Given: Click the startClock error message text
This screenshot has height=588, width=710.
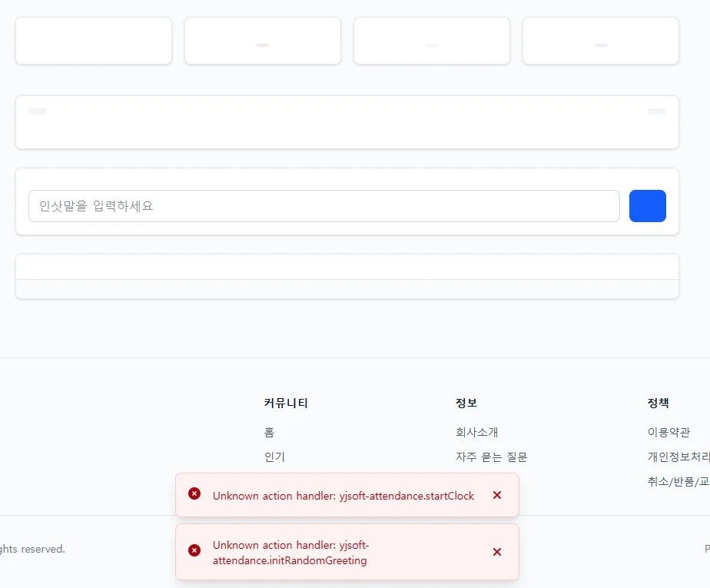Looking at the screenshot, I should point(343,496).
